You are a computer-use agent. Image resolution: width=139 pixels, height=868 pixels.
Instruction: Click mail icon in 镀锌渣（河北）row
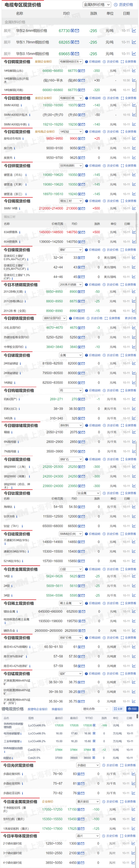click(83, 175)
